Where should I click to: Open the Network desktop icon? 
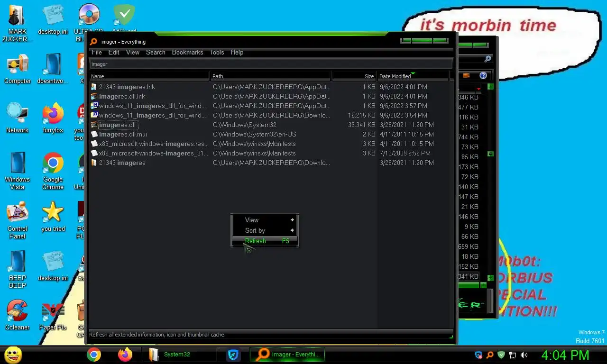(18, 118)
